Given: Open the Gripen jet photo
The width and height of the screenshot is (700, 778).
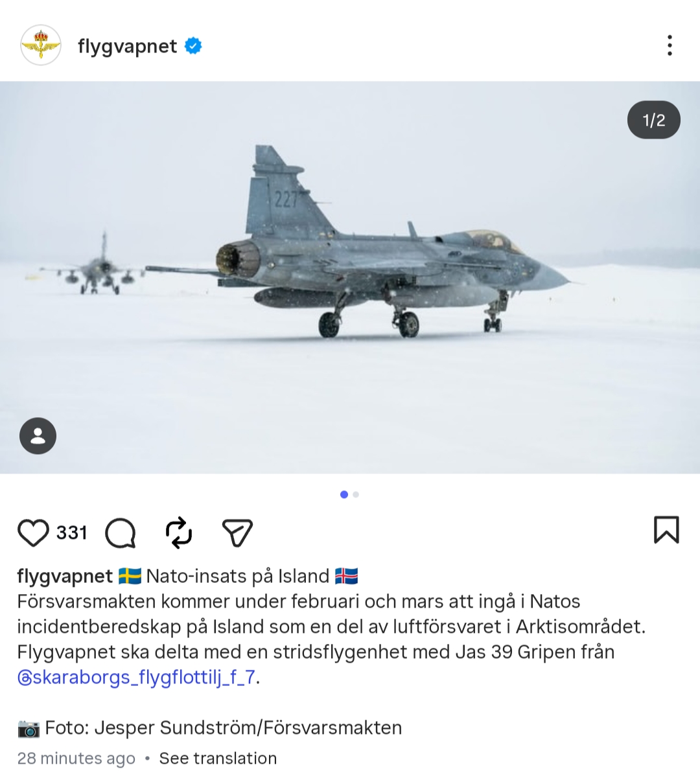Looking at the screenshot, I should (x=350, y=277).
